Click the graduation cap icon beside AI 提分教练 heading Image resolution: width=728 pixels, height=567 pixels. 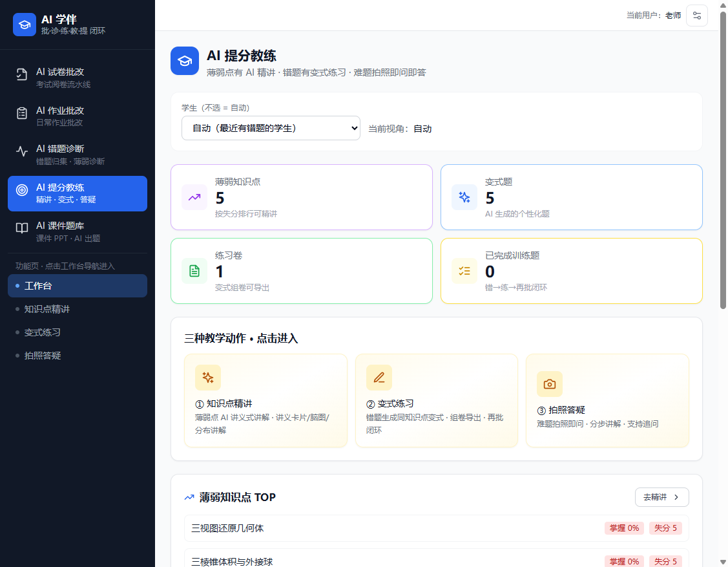pos(185,61)
